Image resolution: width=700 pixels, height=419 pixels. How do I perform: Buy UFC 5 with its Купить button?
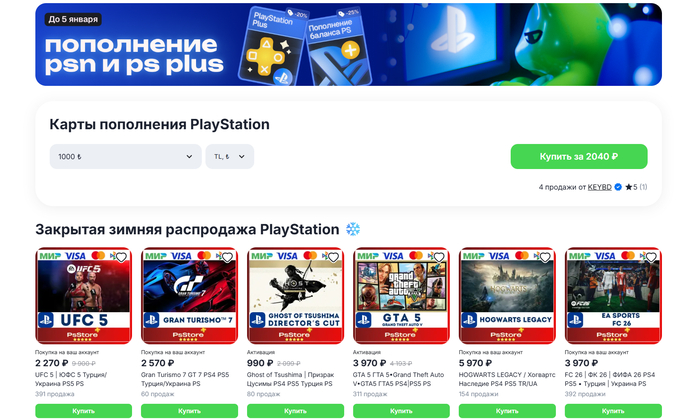click(83, 411)
